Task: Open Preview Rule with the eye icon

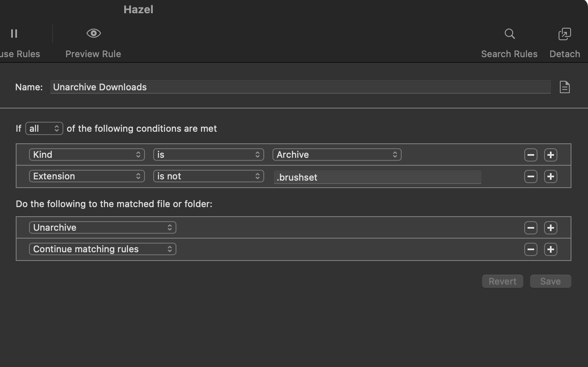Action: tap(94, 33)
